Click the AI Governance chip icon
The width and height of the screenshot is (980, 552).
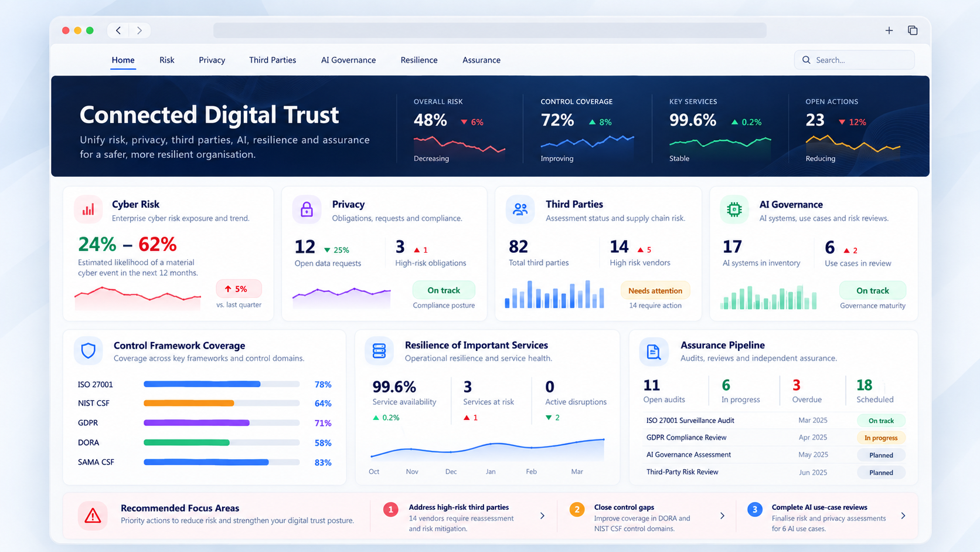click(x=734, y=209)
